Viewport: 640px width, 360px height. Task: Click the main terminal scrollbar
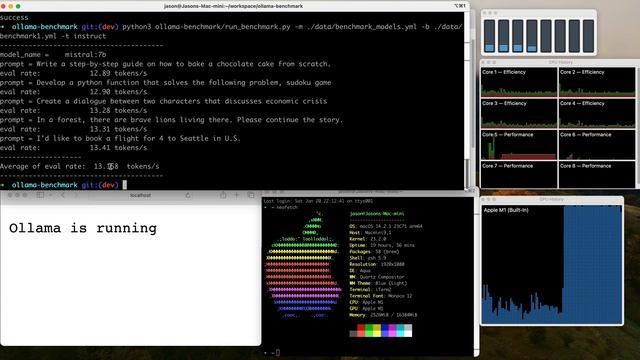[x=467, y=173]
